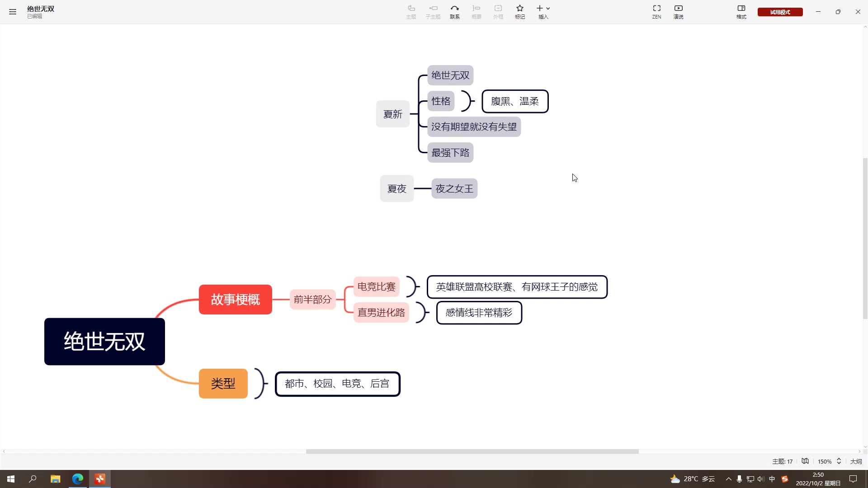Click the summary bracket next to 直男进化路
The height and width of the screenshot is (488, 868).
coord(422,313)
